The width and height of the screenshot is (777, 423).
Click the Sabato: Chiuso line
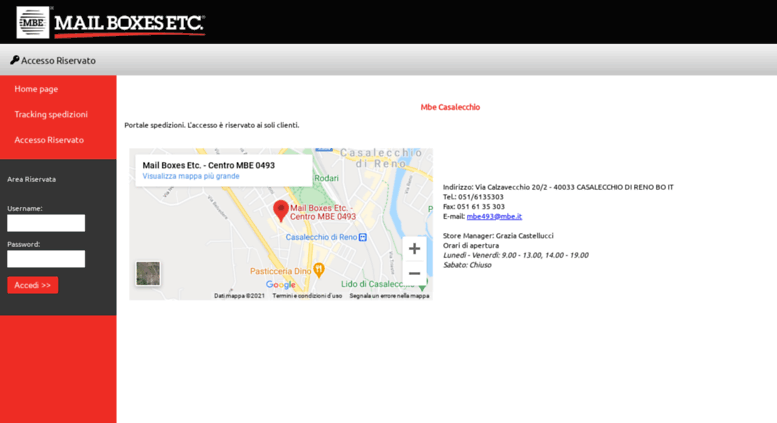point(467,265)
